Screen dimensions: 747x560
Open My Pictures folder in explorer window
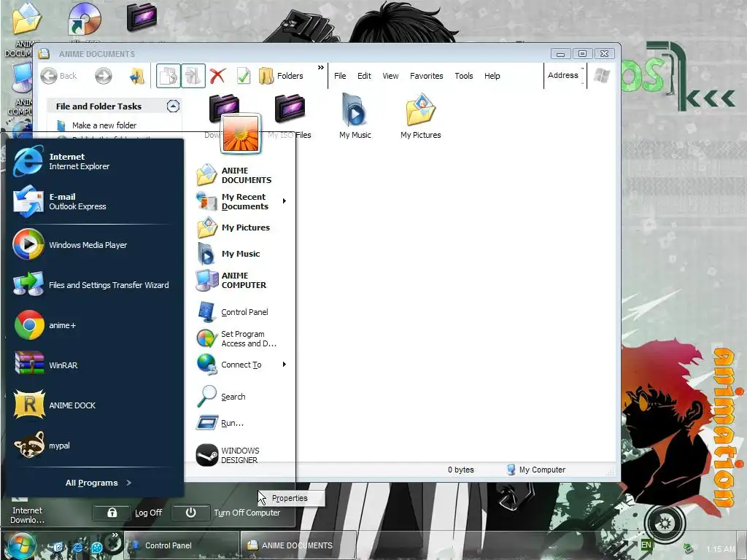pos(421,117)
